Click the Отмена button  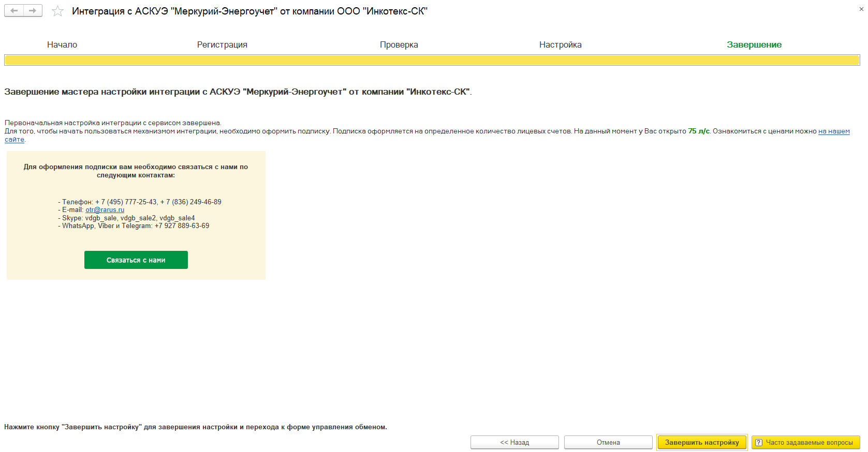(x=608, y=442)
